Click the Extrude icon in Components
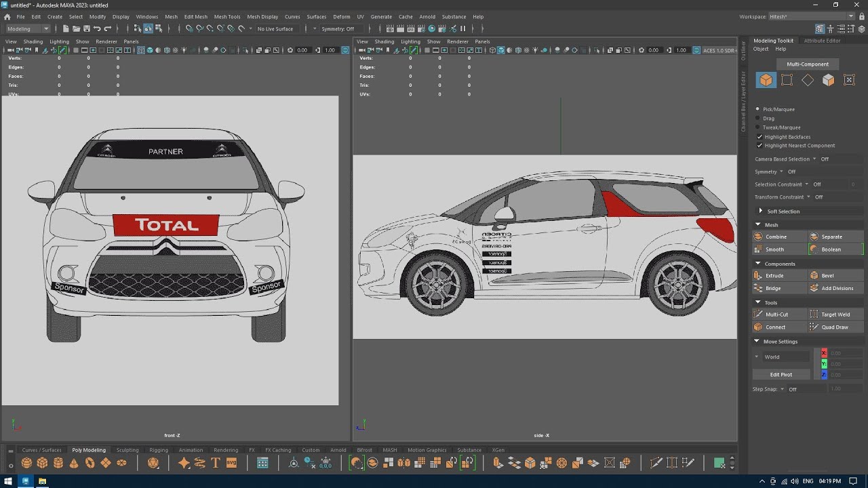868x488 pixels. (x=758, y=276)
